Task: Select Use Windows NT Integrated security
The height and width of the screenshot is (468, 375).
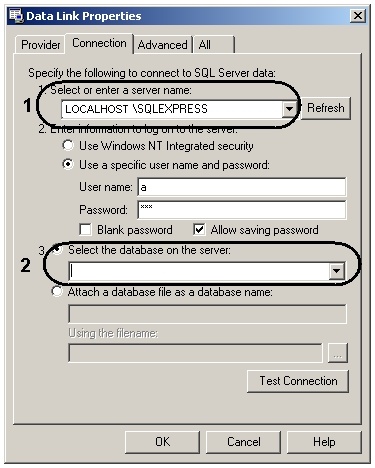Action: (x=68, y=146)
